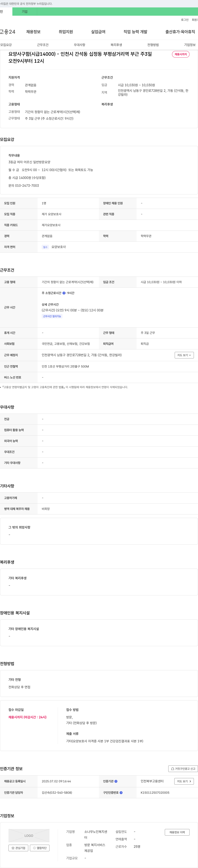
Task: Click the 관심기업 star button
Action: [x=18, y=848]
